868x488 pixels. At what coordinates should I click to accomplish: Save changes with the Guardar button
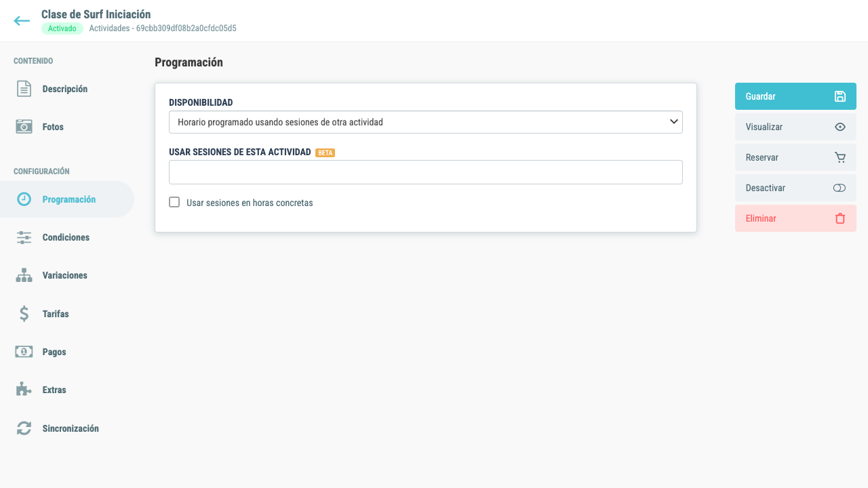(x=795, y=96)
